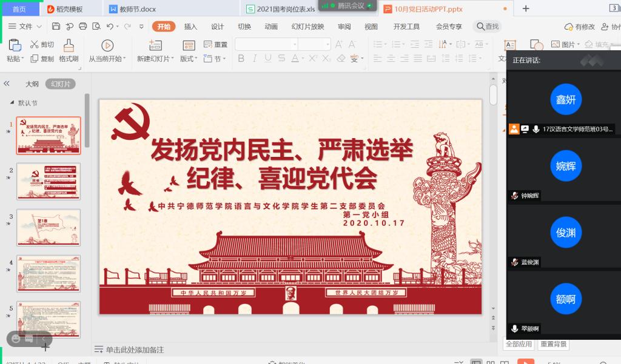Start slideshow from current slide (从当前开始)
The image size is (621, 364).
(107, 45)
